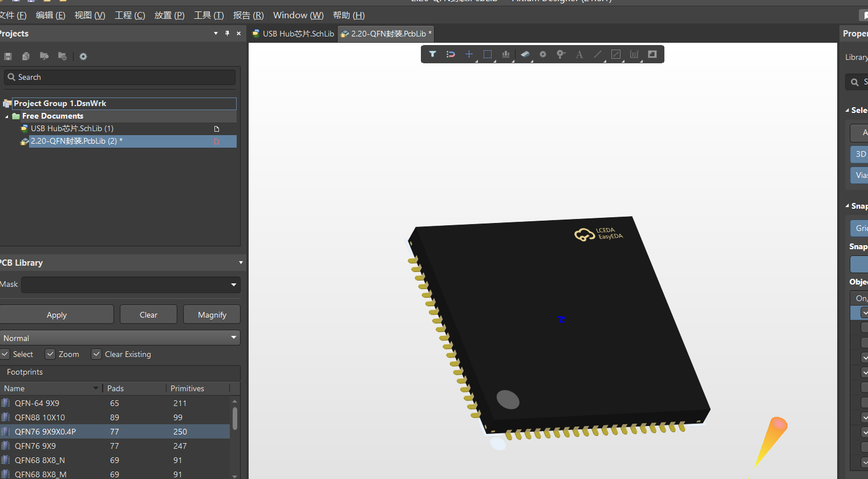Select the place via tool
Screen dimensions: 868x479
[x=561, y=54]
